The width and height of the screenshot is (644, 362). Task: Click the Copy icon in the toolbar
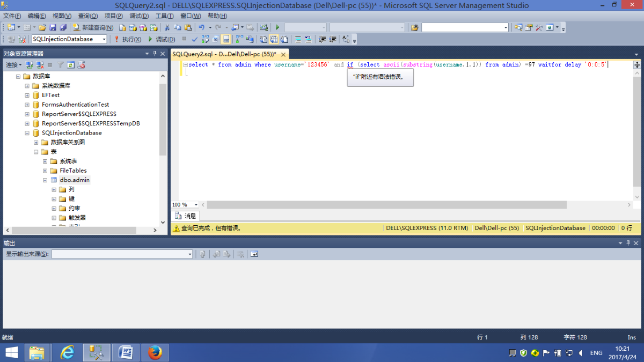[x=178, y=27]
